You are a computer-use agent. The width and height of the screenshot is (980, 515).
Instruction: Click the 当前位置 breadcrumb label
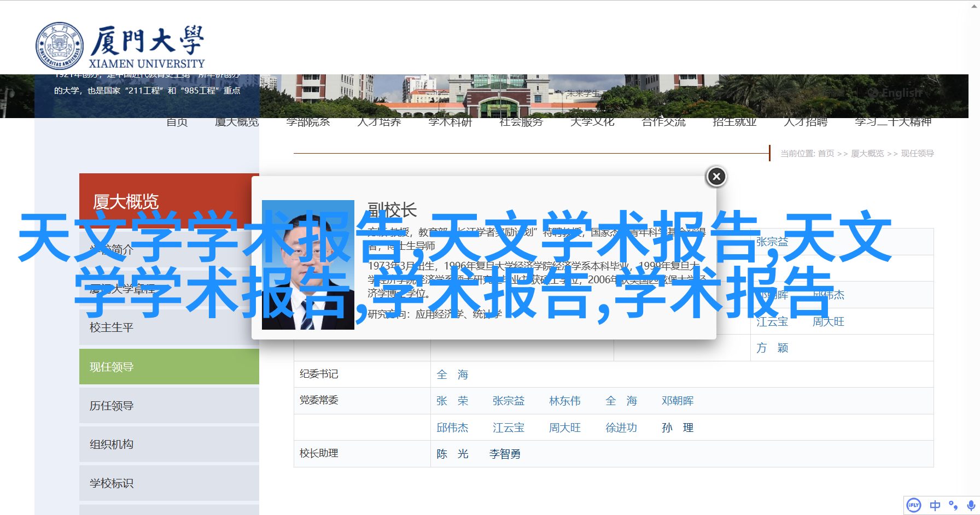pos(798,154)
